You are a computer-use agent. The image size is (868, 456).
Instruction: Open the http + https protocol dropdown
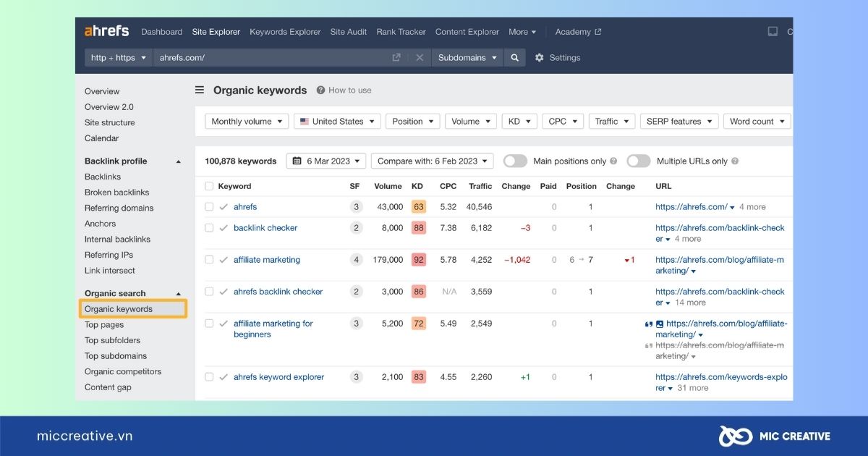tap(119, 58)
